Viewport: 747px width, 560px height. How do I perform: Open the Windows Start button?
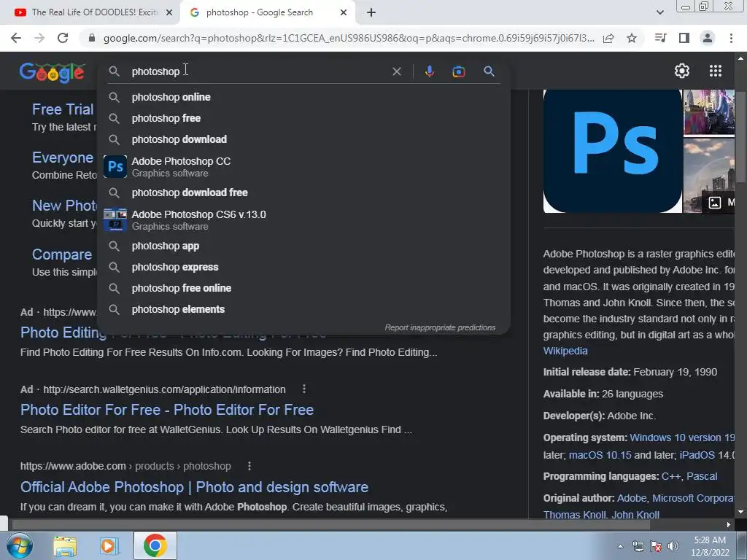click(x=18, y=545)
